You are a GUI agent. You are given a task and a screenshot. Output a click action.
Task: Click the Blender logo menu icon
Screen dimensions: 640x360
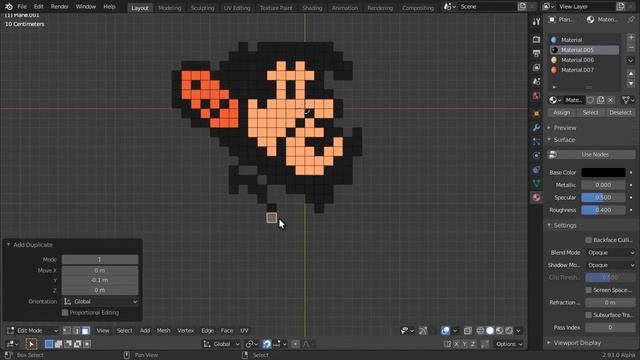(x=9, y=7)
